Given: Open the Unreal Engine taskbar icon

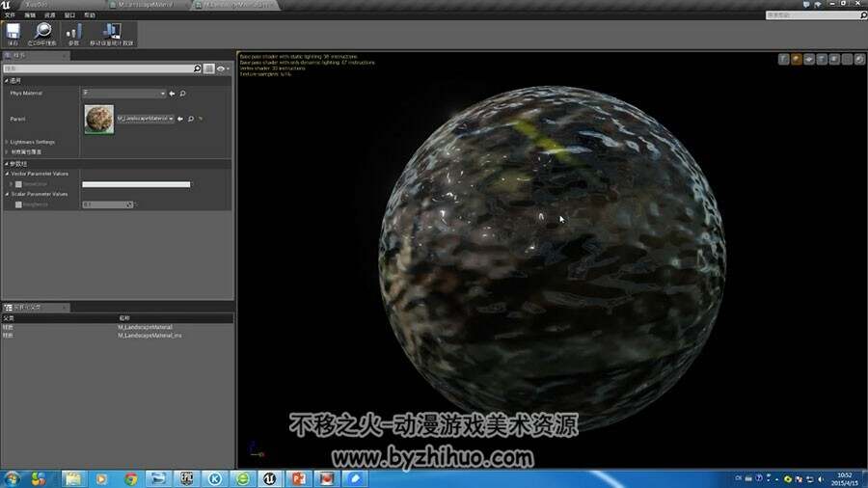Looking at the screenshot, I should click(x=270, y=478).
